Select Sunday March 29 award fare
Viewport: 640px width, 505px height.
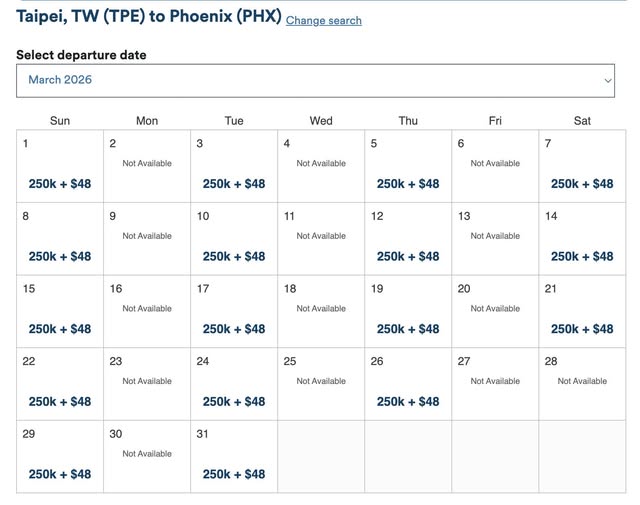[x=60, y=474]
